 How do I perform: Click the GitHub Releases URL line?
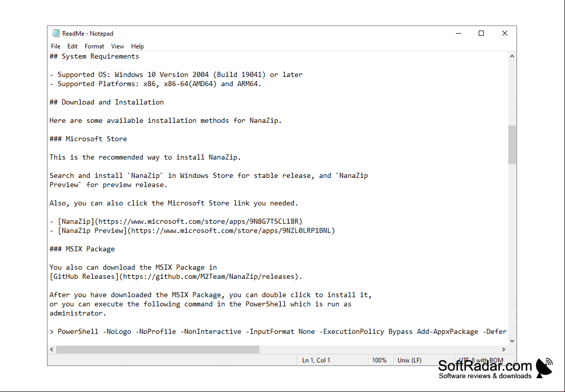tap(176, 276)
